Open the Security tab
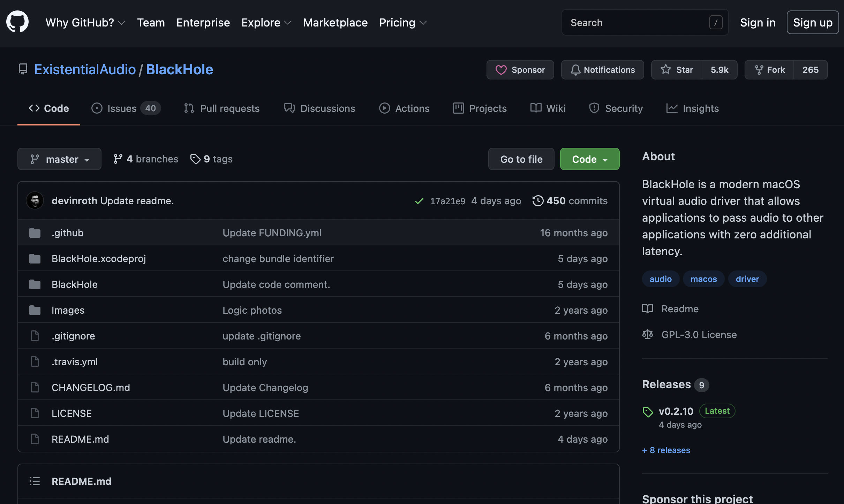 pos(616,108)
